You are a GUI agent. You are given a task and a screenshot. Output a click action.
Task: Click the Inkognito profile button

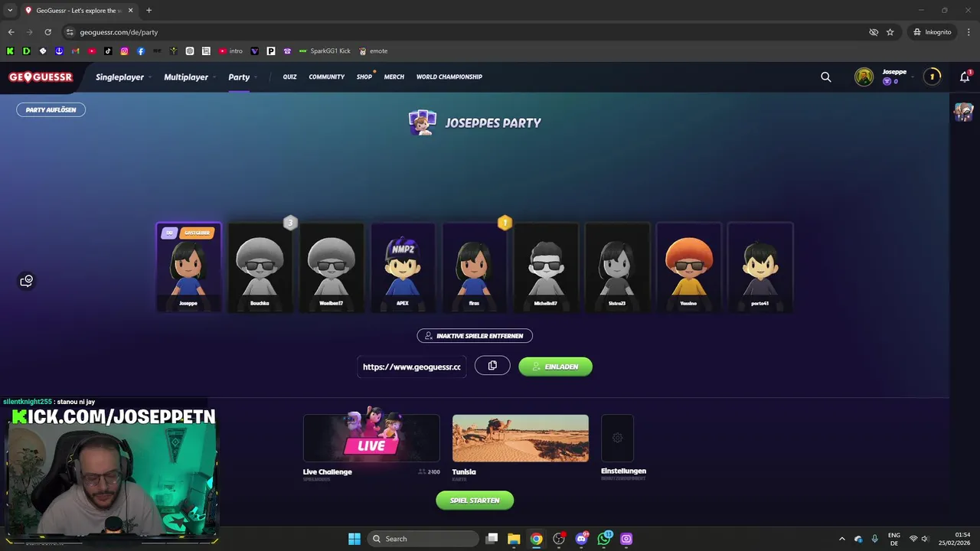click(x=932, y=32)
